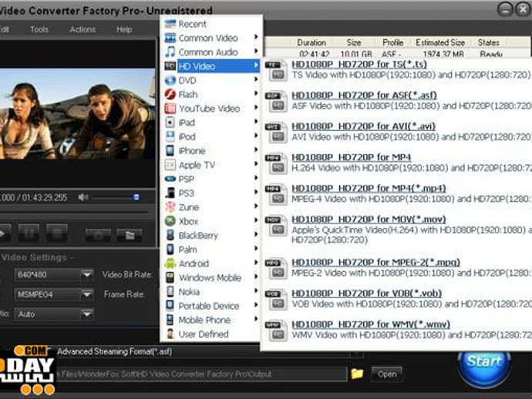
Task: Click the Recent menu icon
Action: coord(170,24)
